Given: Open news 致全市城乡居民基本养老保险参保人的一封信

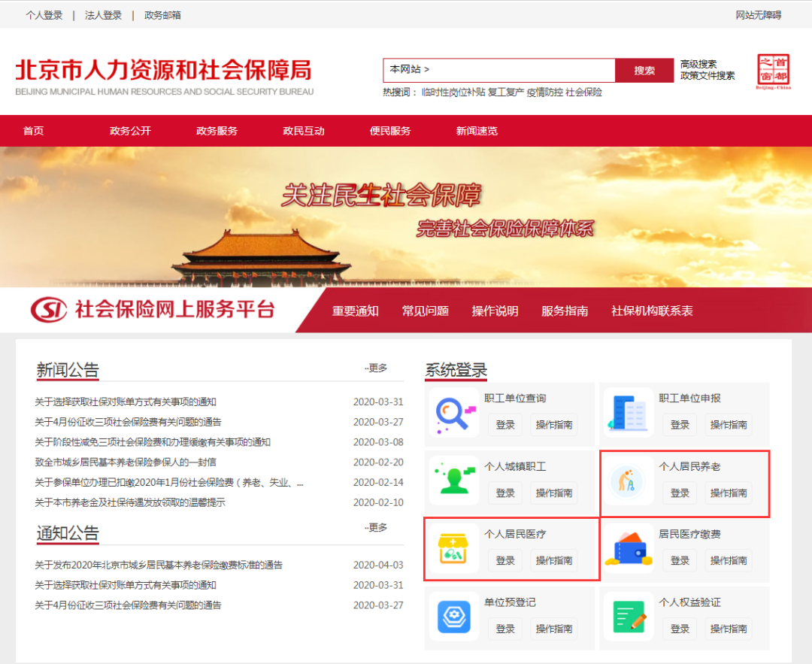Looking at the screenshot, I should 126,462.
